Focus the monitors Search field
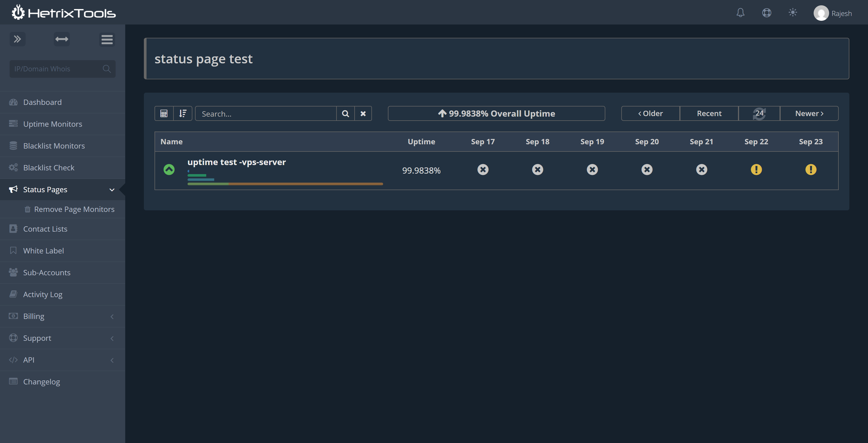Viewport: 868px width, 443px height. 266,113
